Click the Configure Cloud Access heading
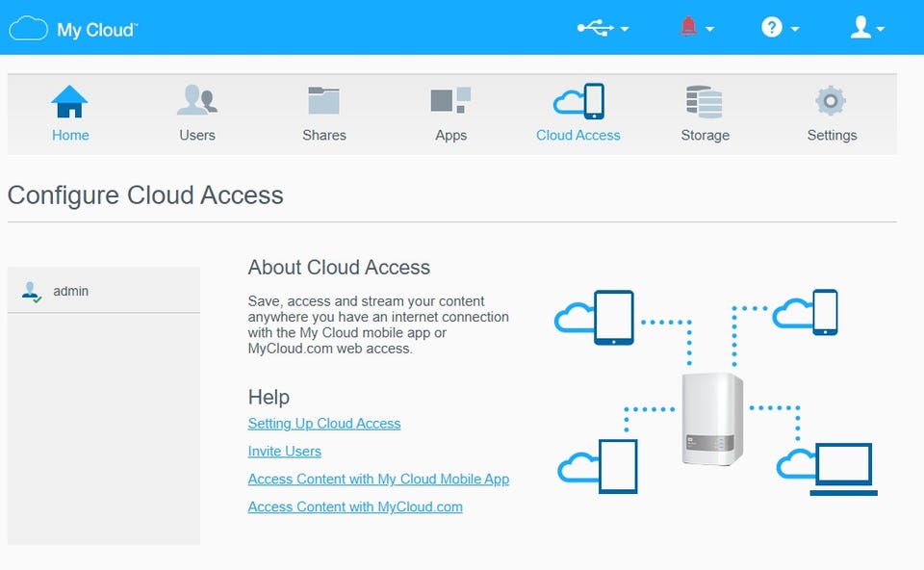924x570 pixels. [145, 195]
